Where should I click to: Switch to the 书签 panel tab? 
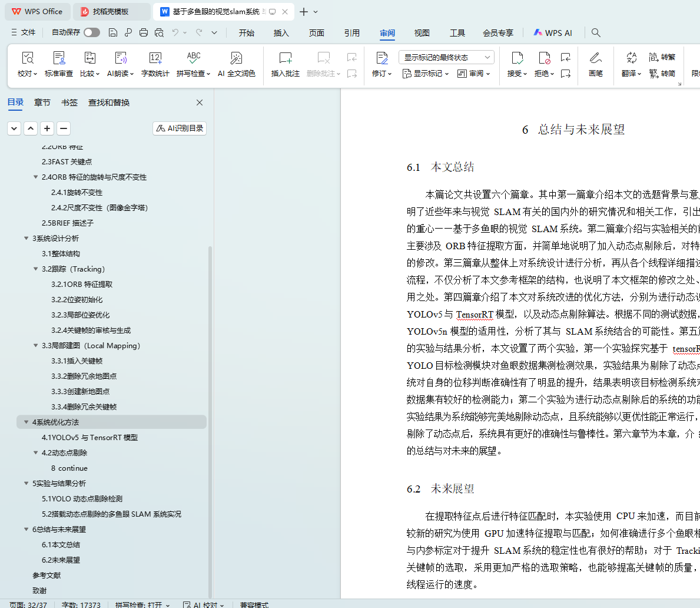click(69, 103)
